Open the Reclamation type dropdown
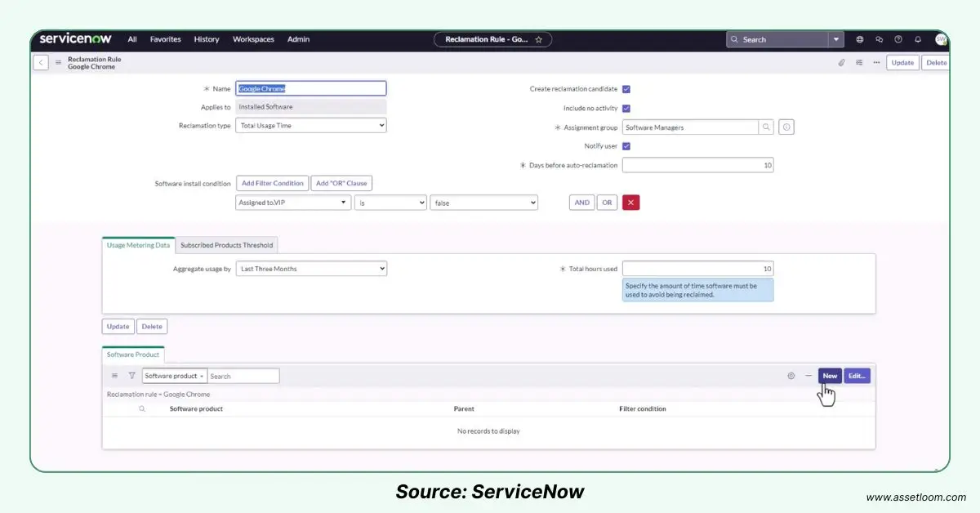 tap(311, 126)
